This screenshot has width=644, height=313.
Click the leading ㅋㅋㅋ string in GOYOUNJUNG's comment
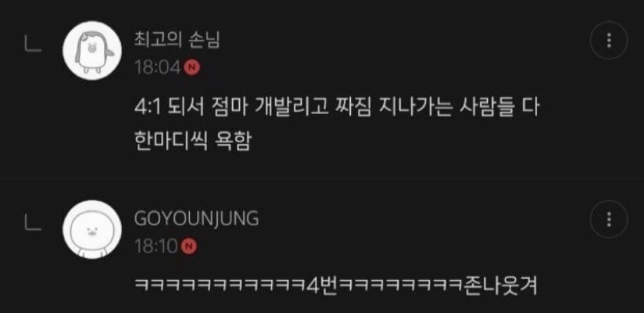[x=221, y=286]
